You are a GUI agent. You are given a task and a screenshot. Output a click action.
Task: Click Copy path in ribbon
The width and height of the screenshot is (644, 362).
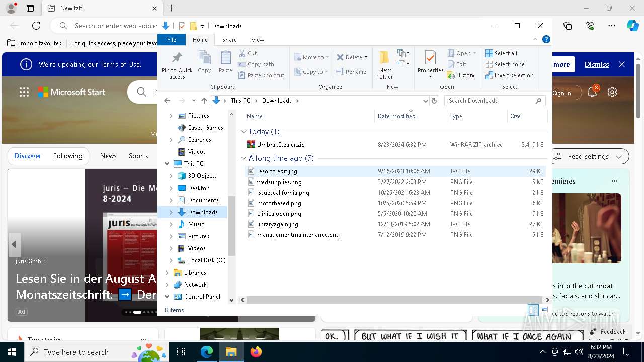pyautogui.click(x=256, y=64)
